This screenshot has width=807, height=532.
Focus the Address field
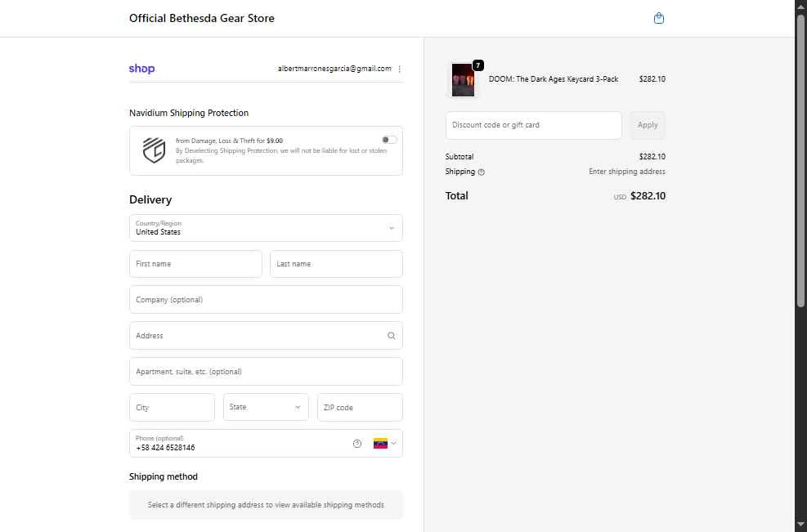pyautogui.click(x=266, y=335)
